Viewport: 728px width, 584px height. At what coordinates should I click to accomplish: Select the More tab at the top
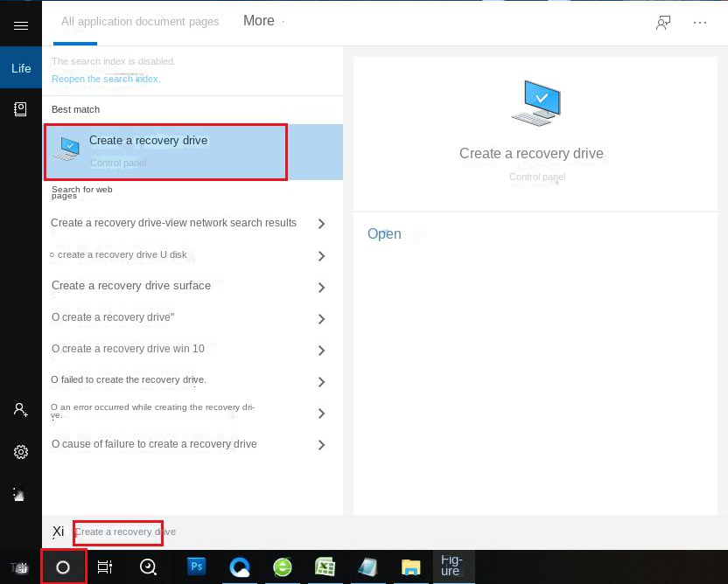click(259, 20)
